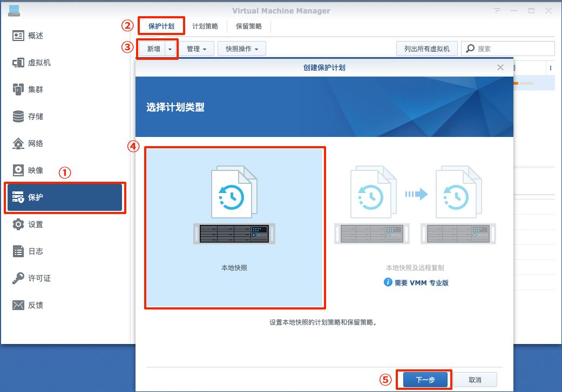
Task: Click the 映像 image disk icon
Action: coord(18,170)
